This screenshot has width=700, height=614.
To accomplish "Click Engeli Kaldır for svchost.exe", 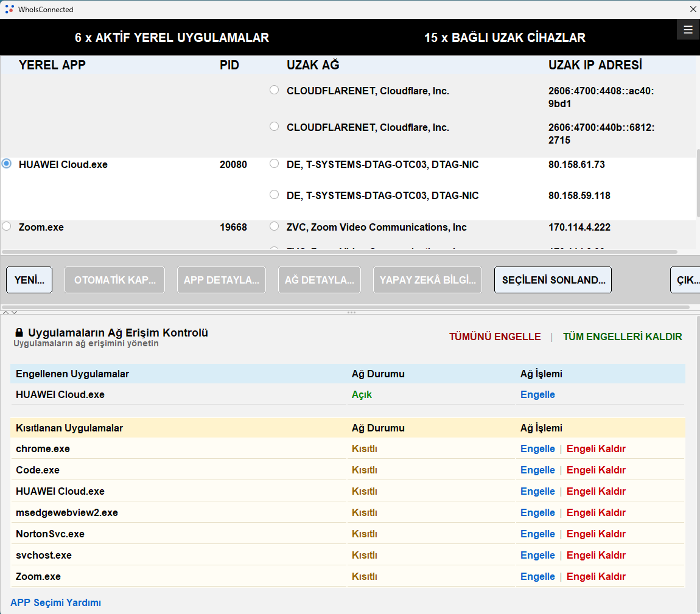I will (596, 555).
